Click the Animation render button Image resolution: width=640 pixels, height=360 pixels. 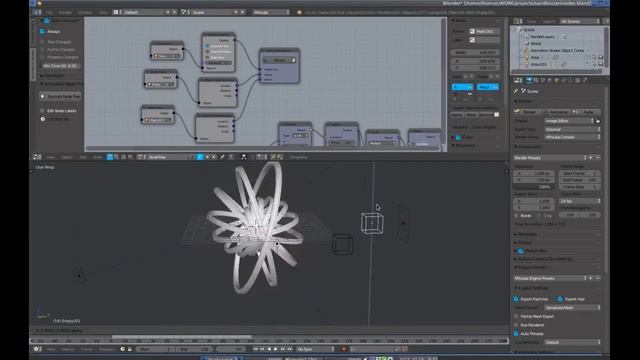pyautogui.click(x=557, y=112)
